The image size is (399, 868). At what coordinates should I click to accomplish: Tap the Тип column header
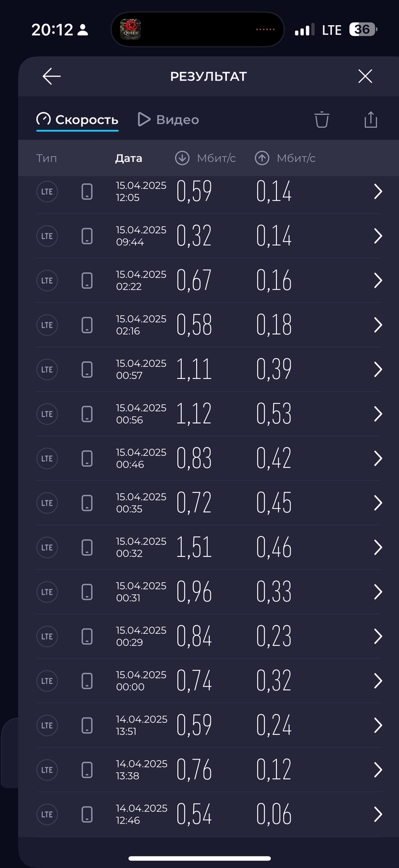pos(47,158)
